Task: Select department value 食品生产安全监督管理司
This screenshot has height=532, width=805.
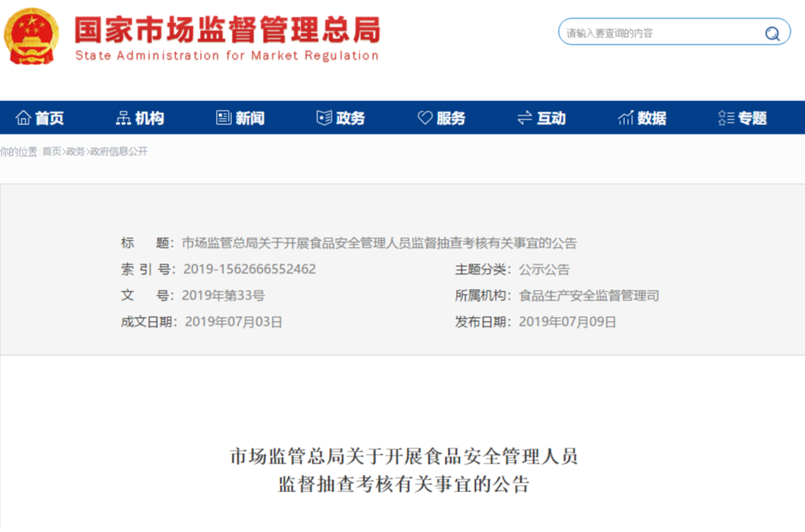Action: tap(589, 295)
